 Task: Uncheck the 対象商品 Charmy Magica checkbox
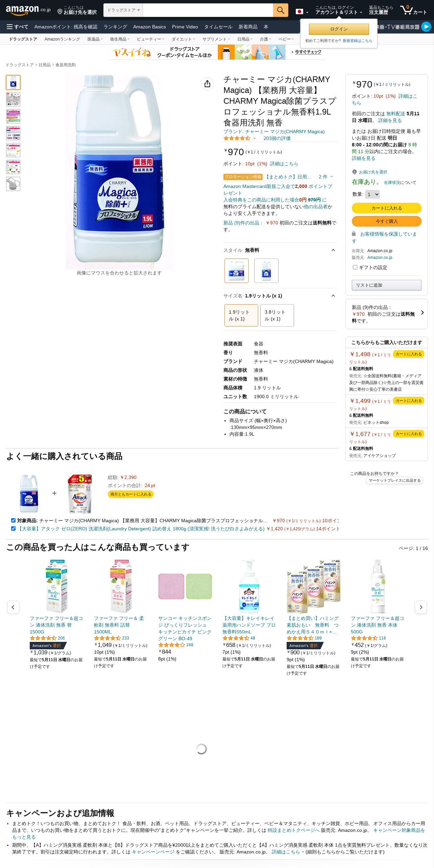click(13, 520)
